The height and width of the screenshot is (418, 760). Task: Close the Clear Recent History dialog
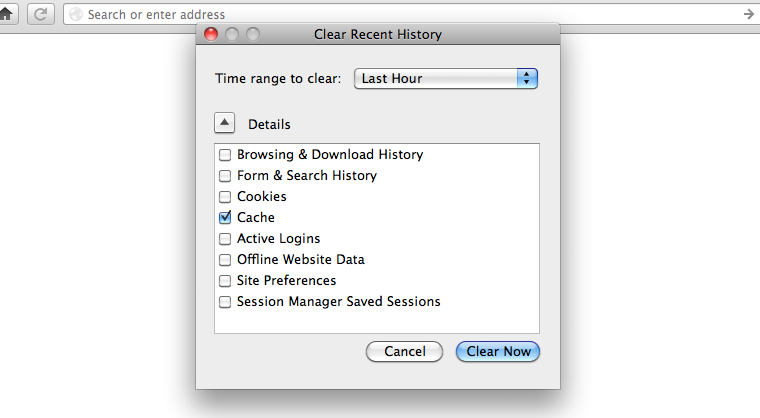point(211,34)
